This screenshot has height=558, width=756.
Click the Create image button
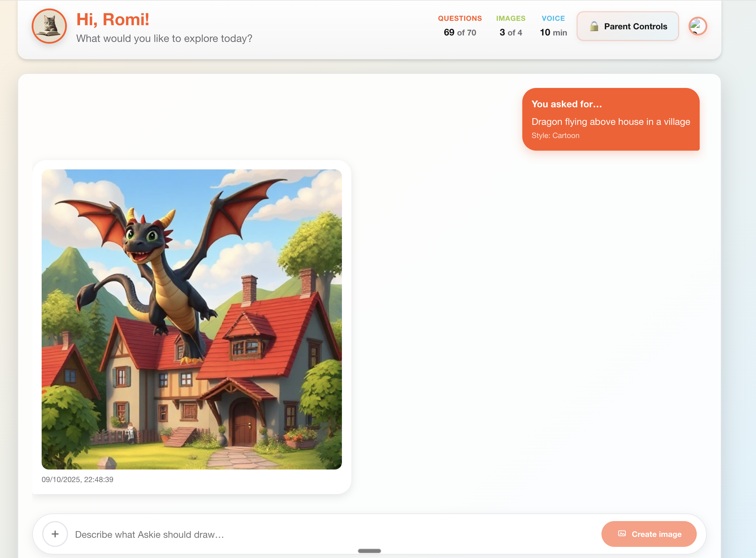point(649,534)
